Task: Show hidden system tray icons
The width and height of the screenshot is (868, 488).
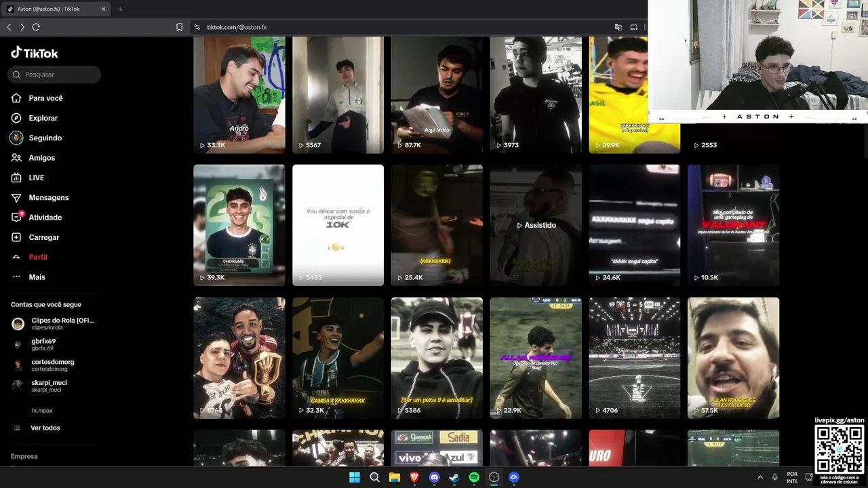Action: coord(760,477)
